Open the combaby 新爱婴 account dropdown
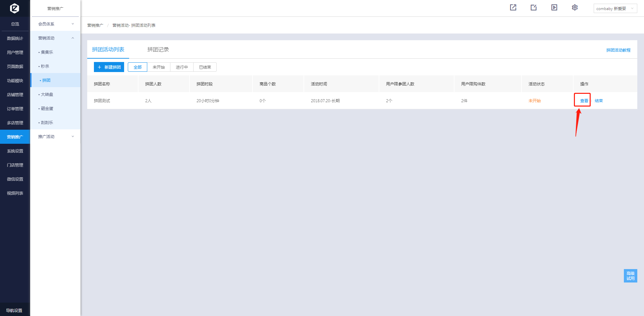Viewport: 644px width, 316px height. 615,9
